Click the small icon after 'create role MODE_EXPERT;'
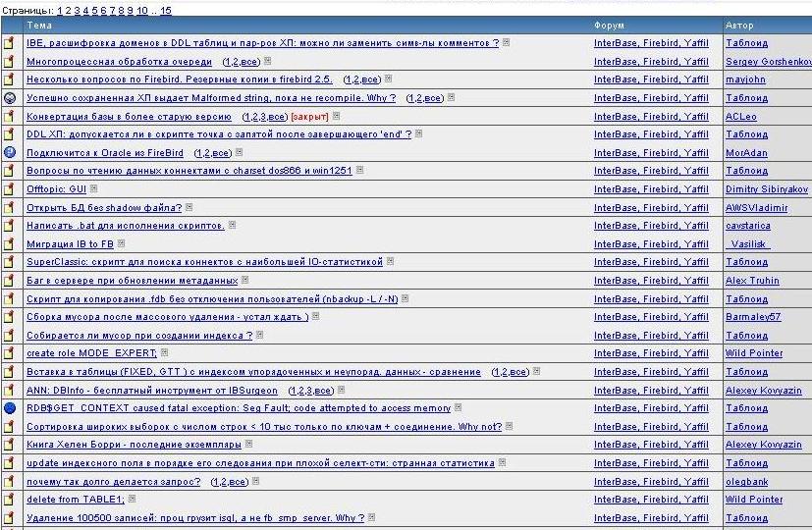Image resolution: width=812 pixels, height=530 pixels. click(x=165, y=352)
